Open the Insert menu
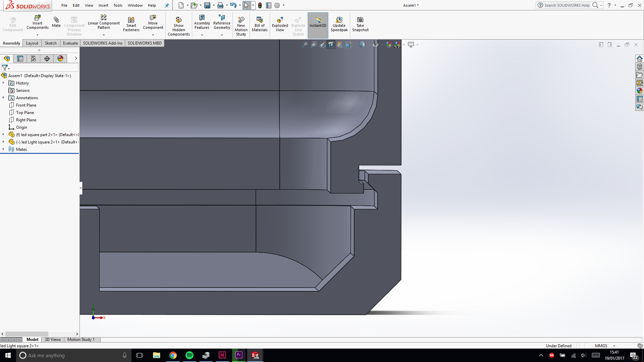This screenshot has width=644, height=362. (103, 5)
